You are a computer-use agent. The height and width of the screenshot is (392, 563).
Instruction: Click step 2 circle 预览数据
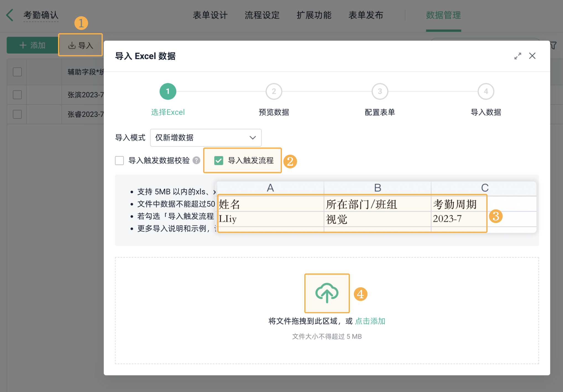(274, 91)
